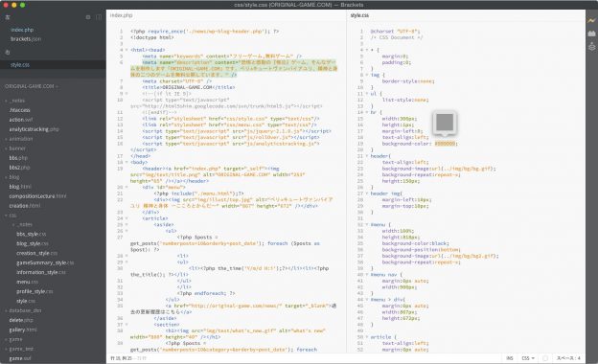Open analyticstracking.php in the file tree

(34, 129)
